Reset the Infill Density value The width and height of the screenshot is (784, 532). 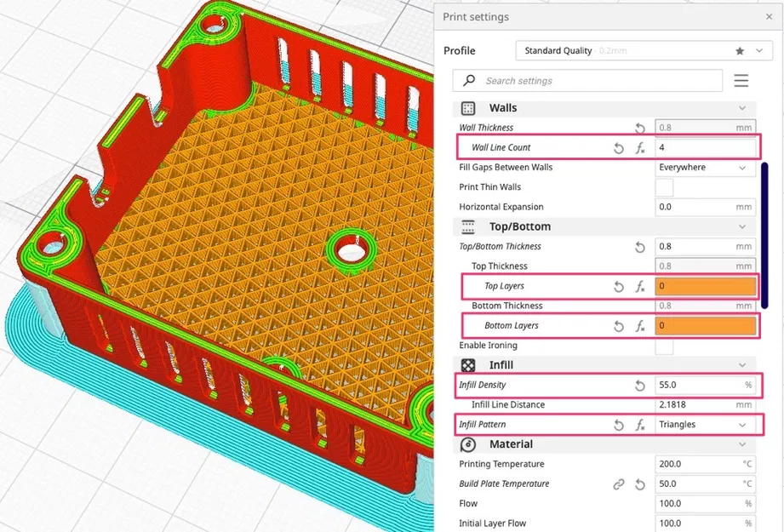pos(639,386)
